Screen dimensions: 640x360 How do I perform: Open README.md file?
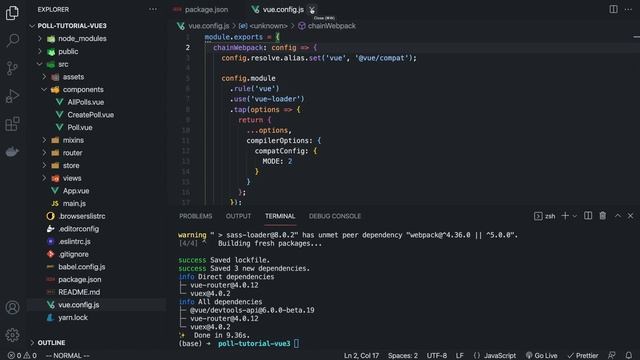click(79, 292)
